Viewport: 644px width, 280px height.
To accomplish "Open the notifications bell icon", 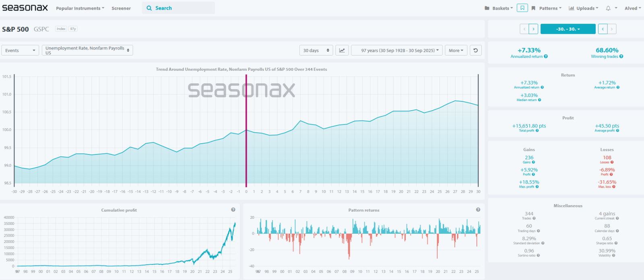I will click(x=608, y=8).
